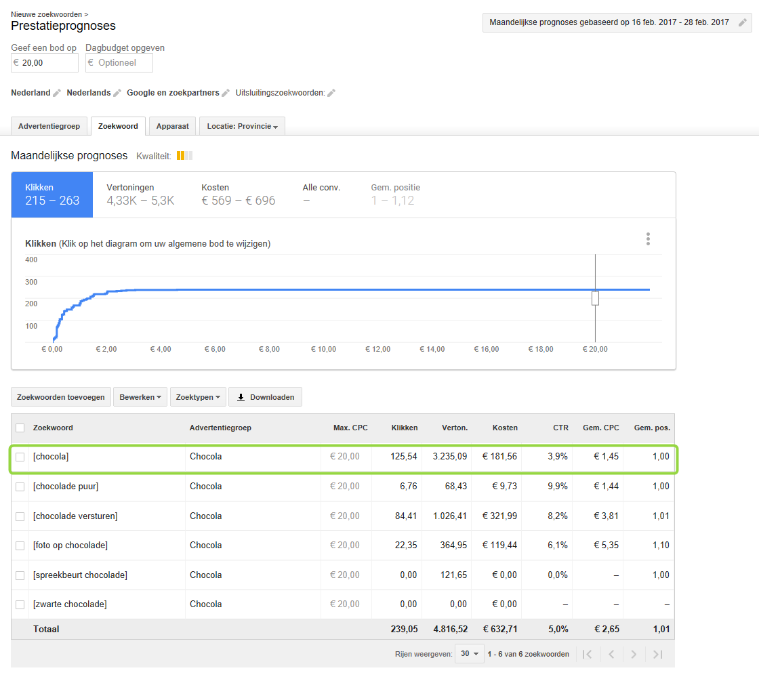Sort table by the Kosten column header
Screen dimensions: 759x700
[505, 428]
